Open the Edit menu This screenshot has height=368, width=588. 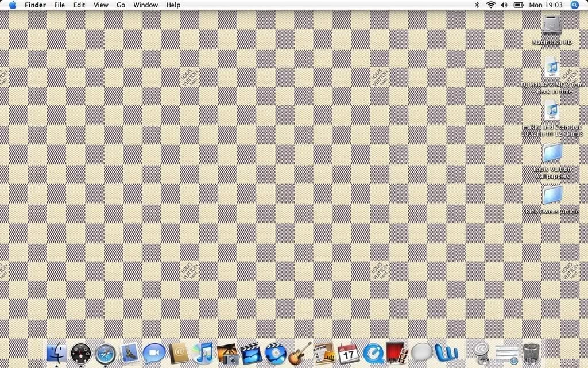79,5
